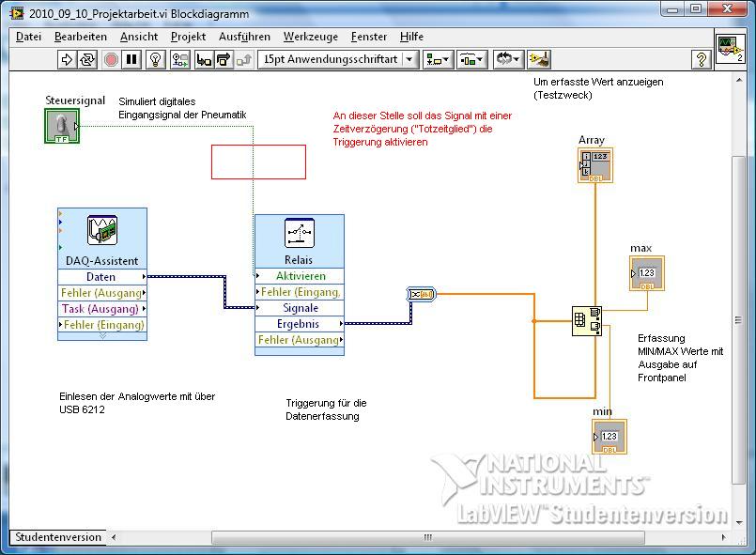Click the Run Continuously button
Viewport: 756px width, 555px height.
click(x=87, y=60)
